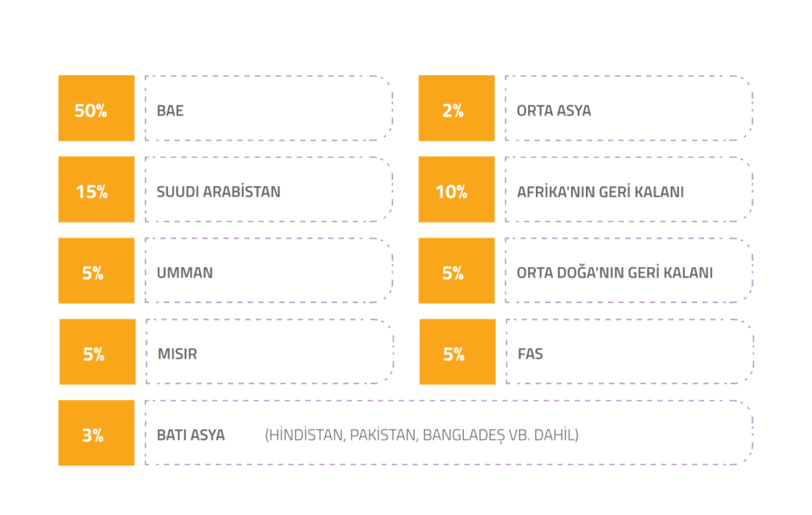Click the word HİNDİSTAN in parentheses

[306, 435]
